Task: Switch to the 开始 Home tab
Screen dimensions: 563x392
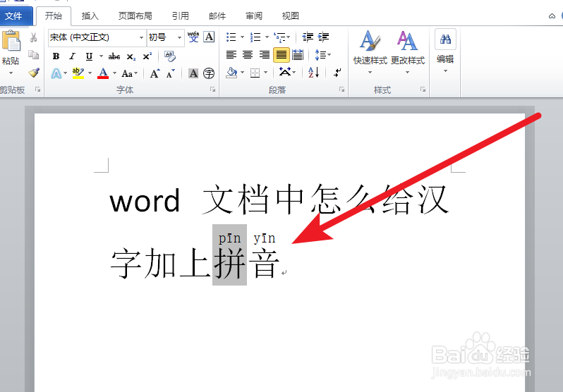Action: pos(54,16)
